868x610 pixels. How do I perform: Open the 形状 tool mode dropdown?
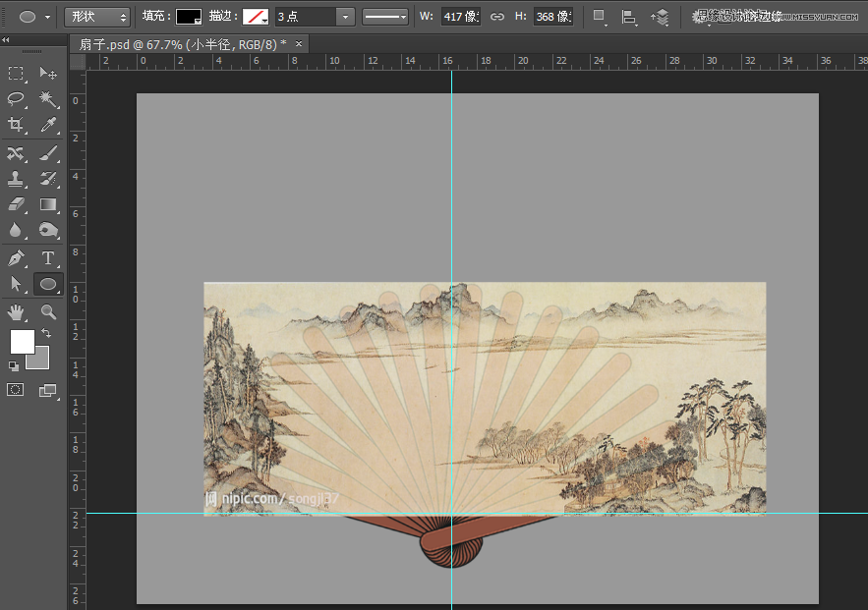[96, 17]
